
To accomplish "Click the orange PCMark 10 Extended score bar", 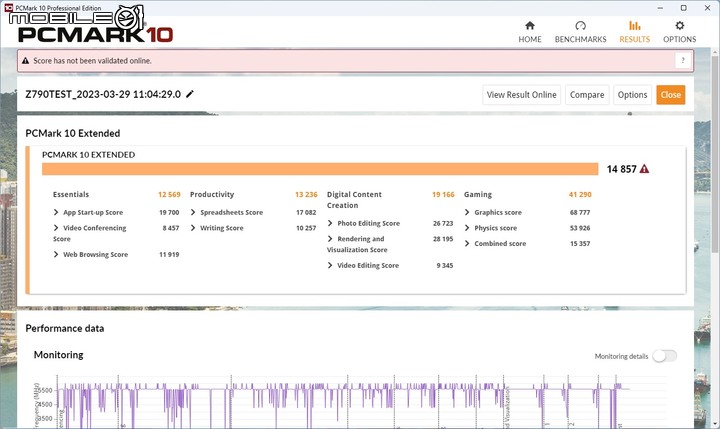I will coord(320,169).
